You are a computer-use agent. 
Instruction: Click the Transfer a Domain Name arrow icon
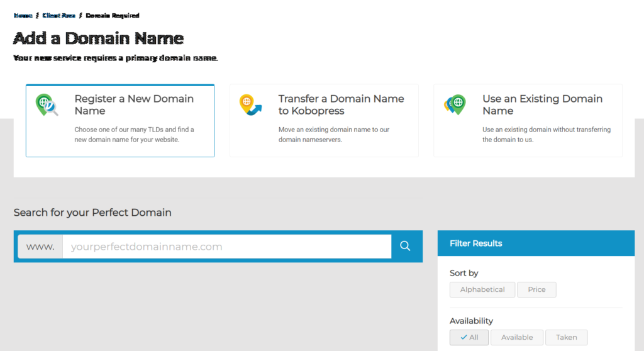tap(250, 105)
